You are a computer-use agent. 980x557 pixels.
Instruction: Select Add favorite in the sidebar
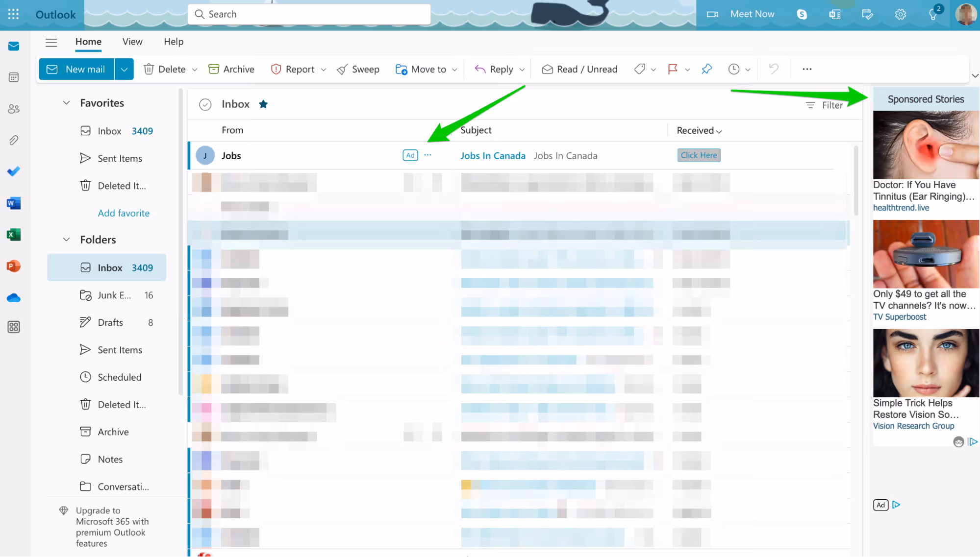pos(124,213)
